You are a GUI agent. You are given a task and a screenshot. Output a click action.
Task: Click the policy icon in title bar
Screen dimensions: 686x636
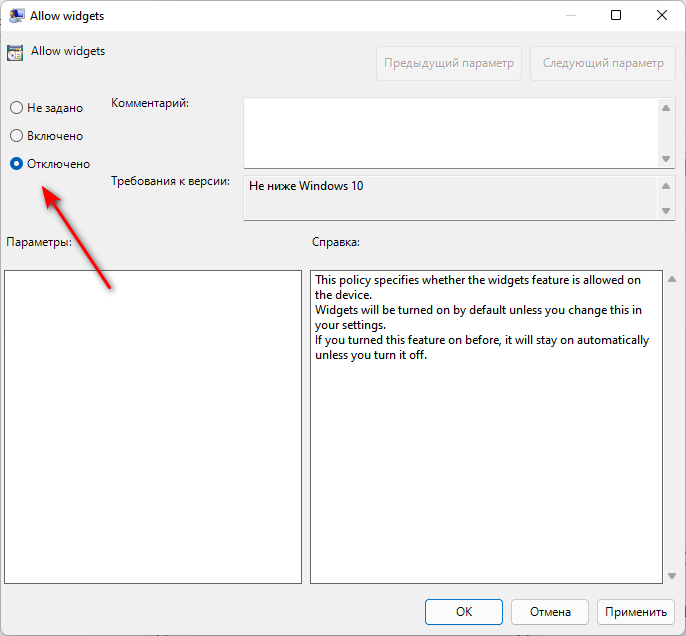point(17,16)
